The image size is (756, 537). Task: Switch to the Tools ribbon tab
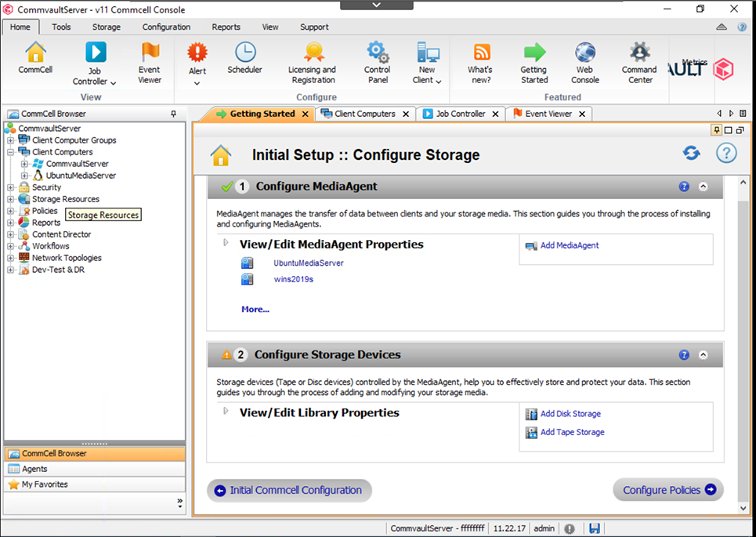point(61,27)
